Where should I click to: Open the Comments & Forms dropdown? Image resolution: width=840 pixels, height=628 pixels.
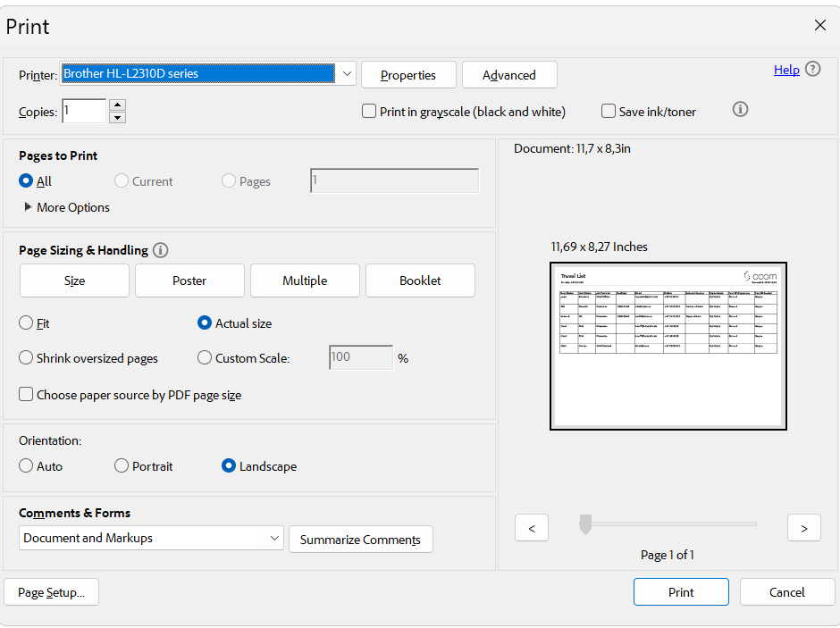(x=151, y=538)
